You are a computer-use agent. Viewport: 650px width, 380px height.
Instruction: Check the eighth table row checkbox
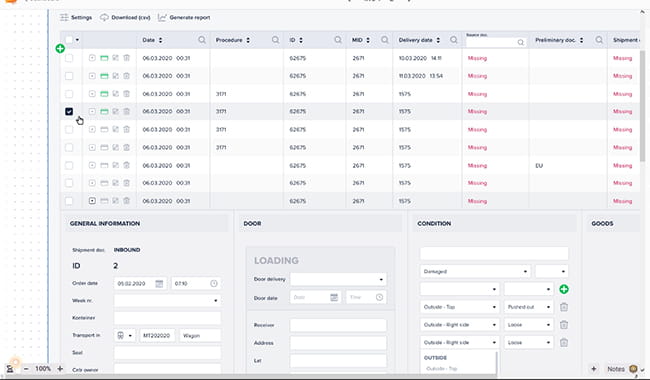point(69,183)
